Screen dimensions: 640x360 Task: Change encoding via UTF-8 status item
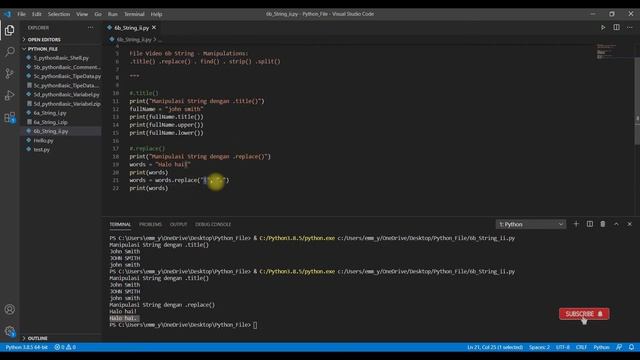562,347
